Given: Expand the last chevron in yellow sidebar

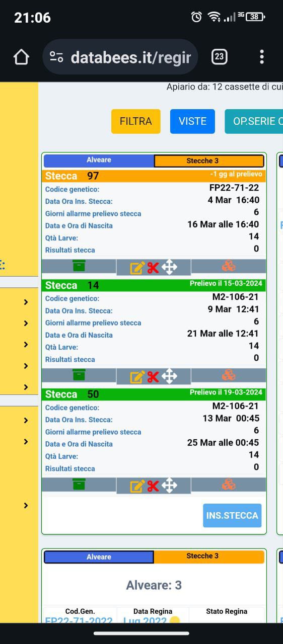Looking at the screenshot, I should click(x=26, y=506).
